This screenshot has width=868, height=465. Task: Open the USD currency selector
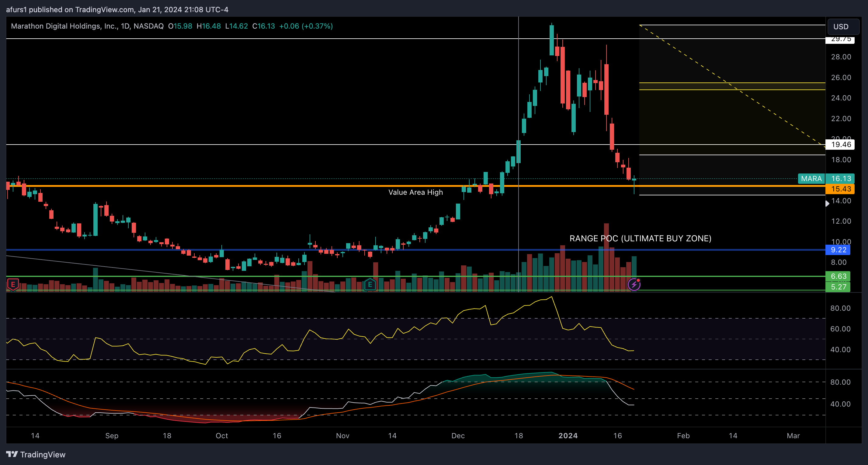(x=843, y=27)
